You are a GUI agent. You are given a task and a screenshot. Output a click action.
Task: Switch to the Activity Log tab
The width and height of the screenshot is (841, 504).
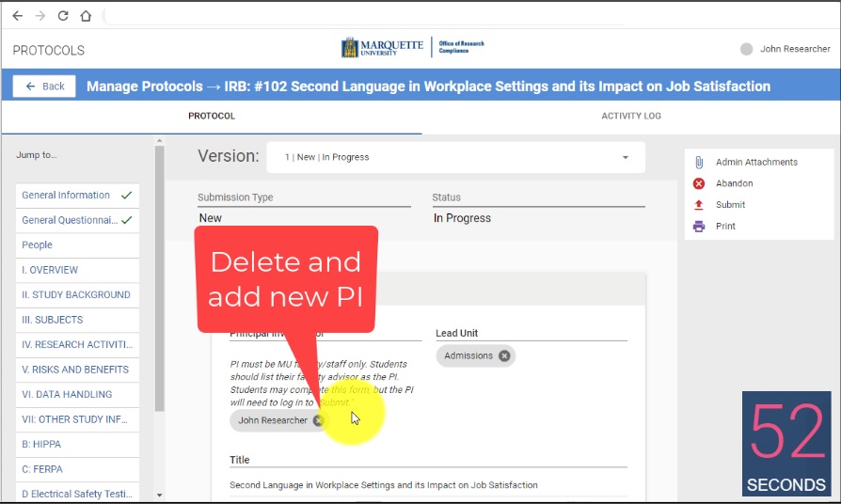point(631,117)
